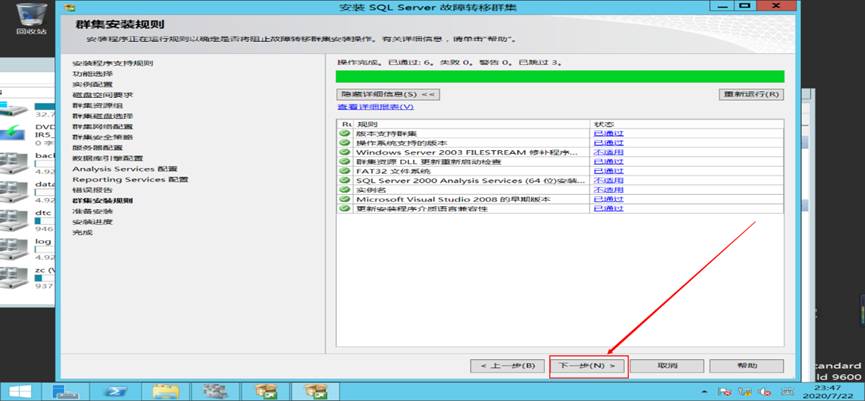Select 群集磁盘选择 step in the left list

coord(103,116)
